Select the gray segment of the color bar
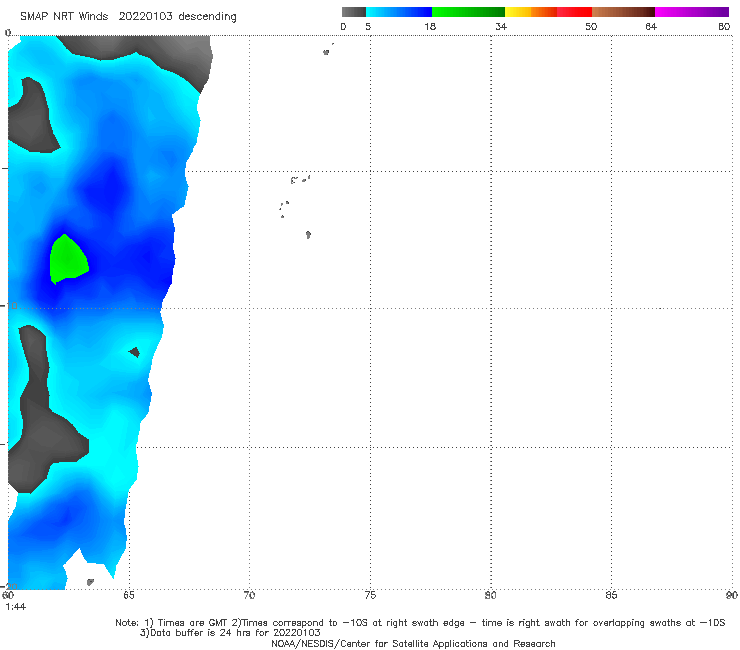Screen dimensions: 740x650 [354, 12]
